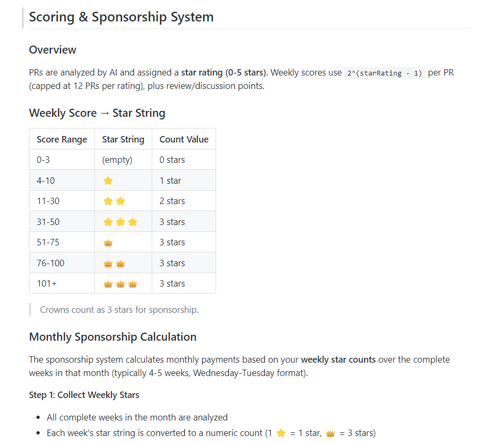Select the Count Value column header
The height and width of the screenshot is (443, 504).
point(184,139)
